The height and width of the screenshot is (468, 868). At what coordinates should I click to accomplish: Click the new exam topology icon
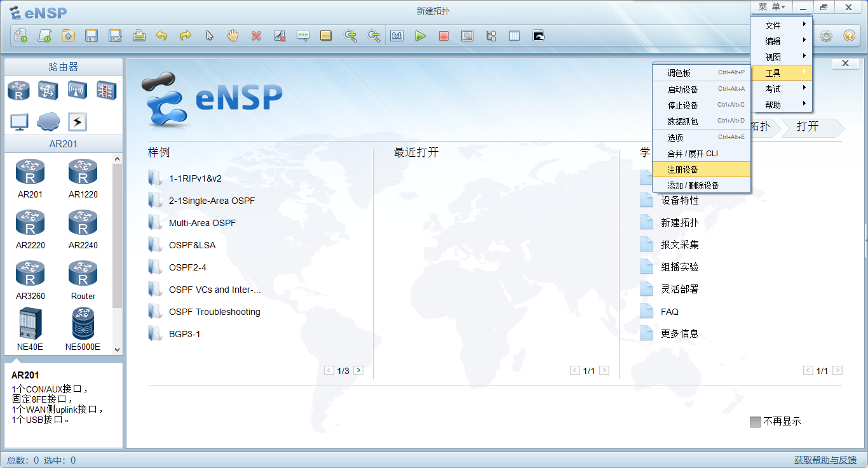[x=44, y=36]
